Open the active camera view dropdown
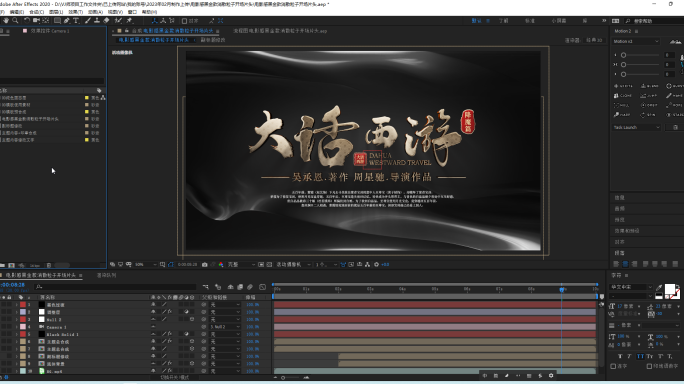Image resolution: width=684 pixels, height=384 pixels. tap(293, 264)
